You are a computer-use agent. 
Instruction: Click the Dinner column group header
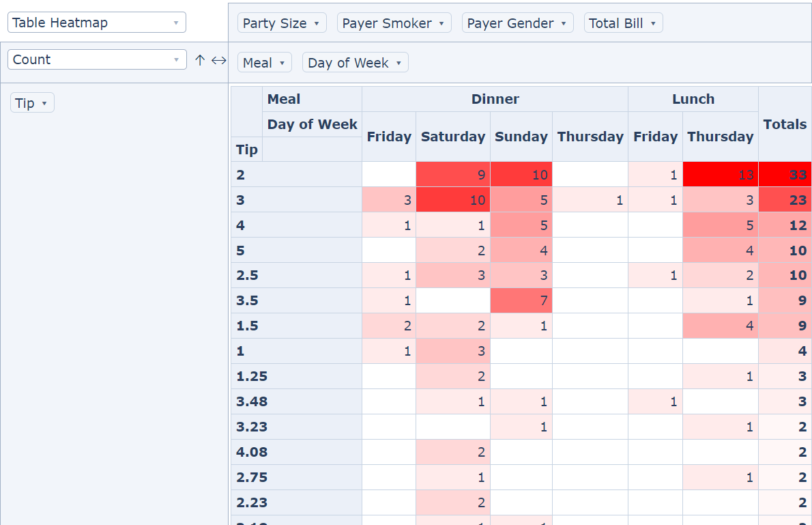[495, 99]
